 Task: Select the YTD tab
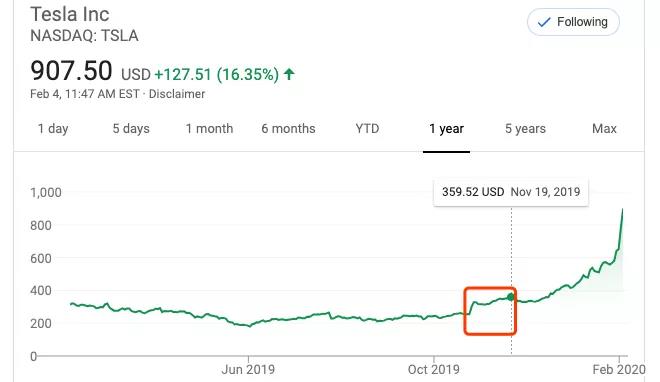point(367,128)
